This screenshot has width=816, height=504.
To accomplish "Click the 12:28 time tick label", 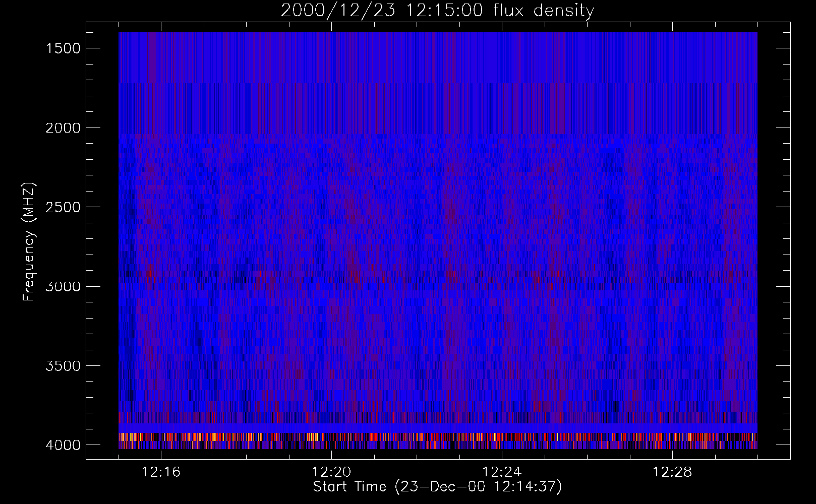I will point(672,472).
